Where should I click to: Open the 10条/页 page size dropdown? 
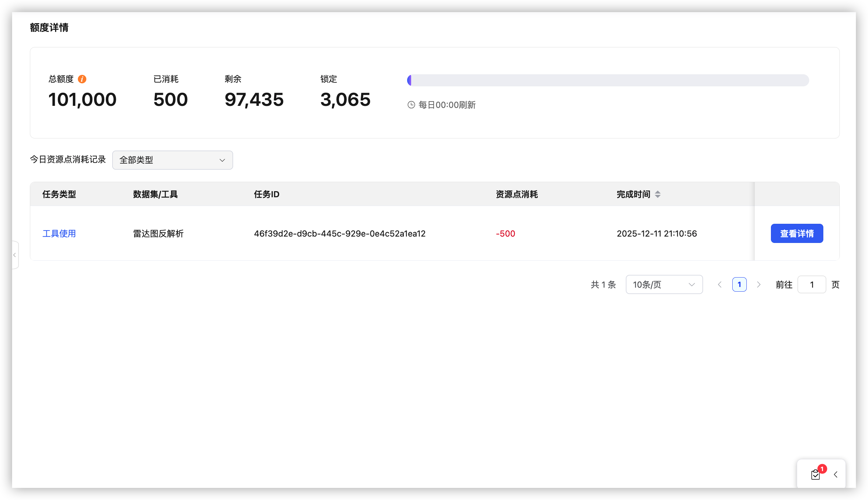click(664, 284)
